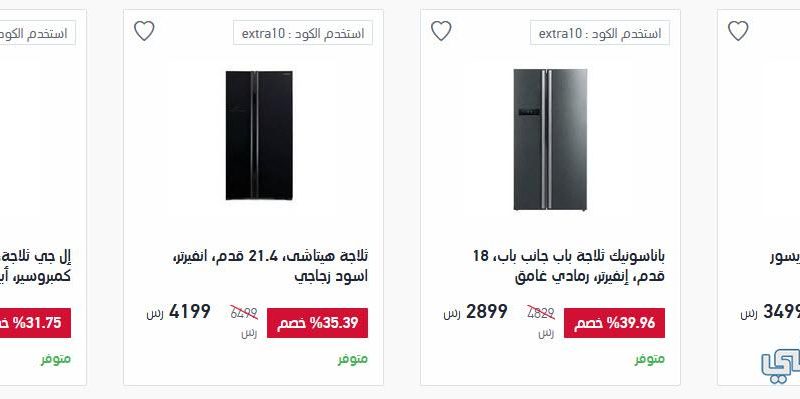800x399 pixels.
Task: Click the extra10 coupon label on the Hitachi card
Action: [303, 33]
